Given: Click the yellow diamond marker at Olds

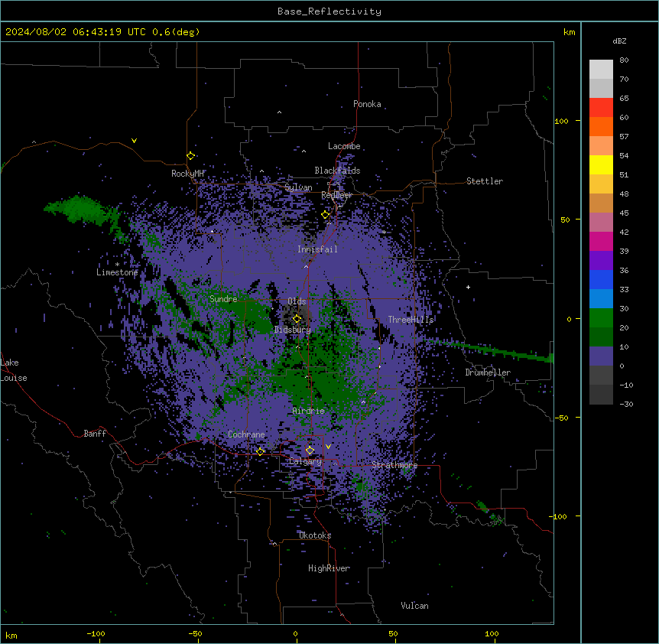Looking at the screenshot, I should click(297, 319).
